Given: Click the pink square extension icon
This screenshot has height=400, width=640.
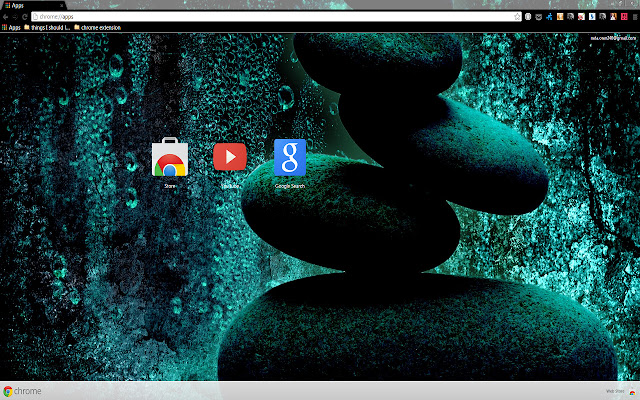Looking at the screenshot, I should [x=624, y=17].
